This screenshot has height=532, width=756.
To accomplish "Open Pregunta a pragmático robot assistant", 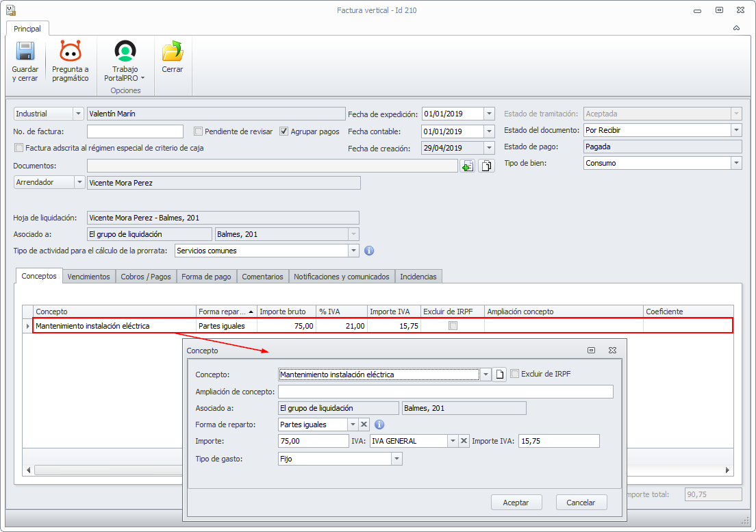I will coord(71,53).
